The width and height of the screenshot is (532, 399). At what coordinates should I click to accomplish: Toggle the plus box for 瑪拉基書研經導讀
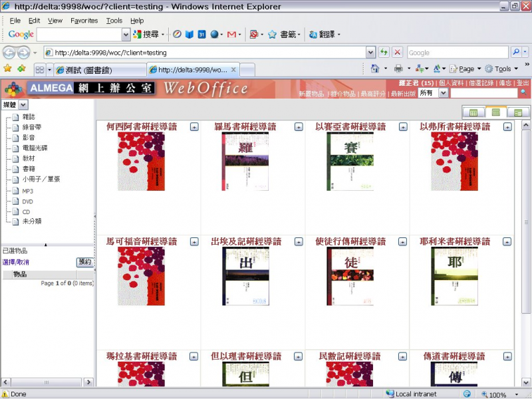194,357
